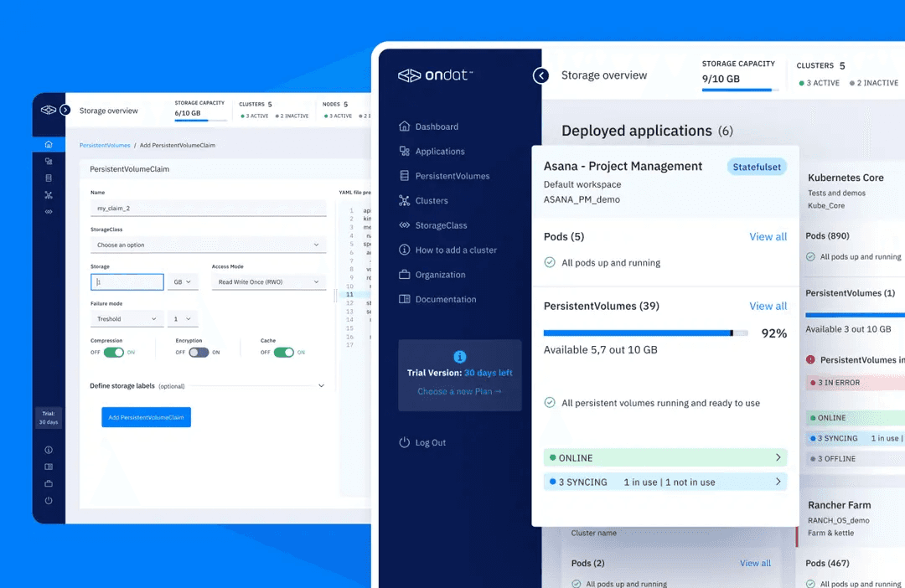Click the Organization briefcase icon
The width and height of the screenshot is (905, 588).
[x=404, y=275]
